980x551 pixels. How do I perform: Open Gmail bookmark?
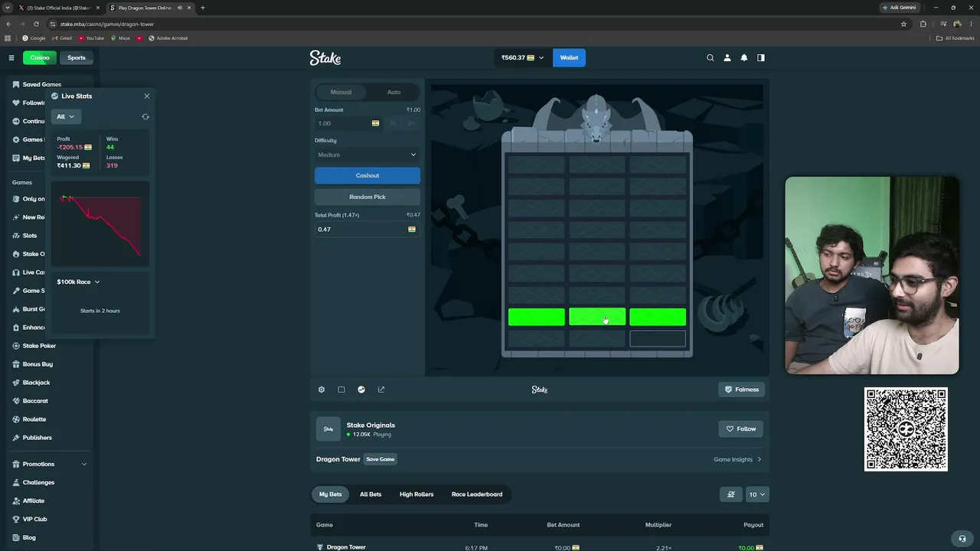pyautogui.click(x=62, y=38)
